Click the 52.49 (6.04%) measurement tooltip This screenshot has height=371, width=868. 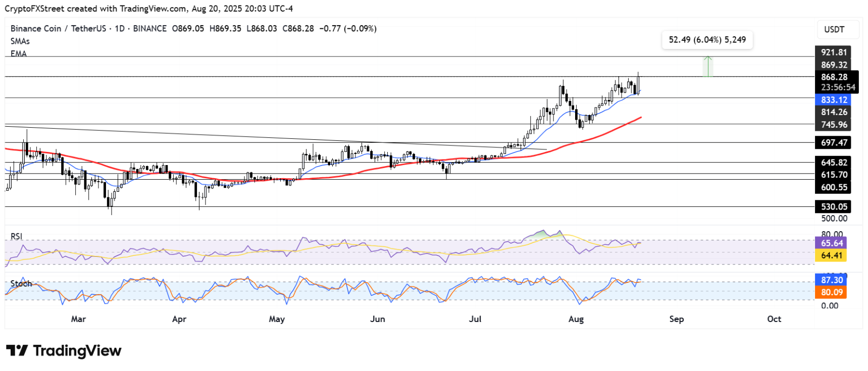707,40
